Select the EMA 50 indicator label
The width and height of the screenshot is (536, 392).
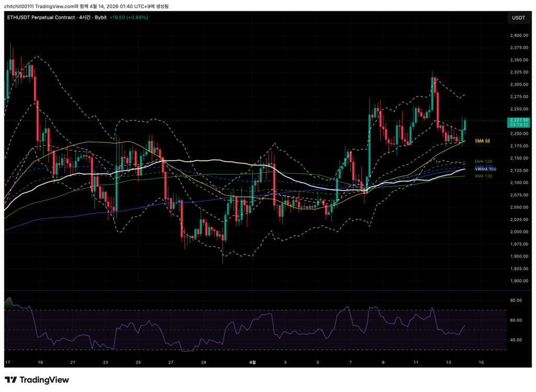(482, 141)
